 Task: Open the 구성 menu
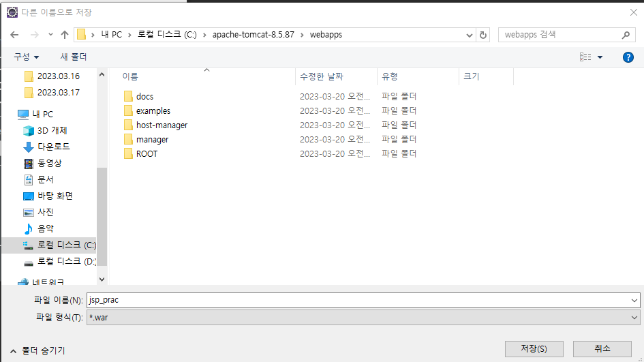point(27,57)
